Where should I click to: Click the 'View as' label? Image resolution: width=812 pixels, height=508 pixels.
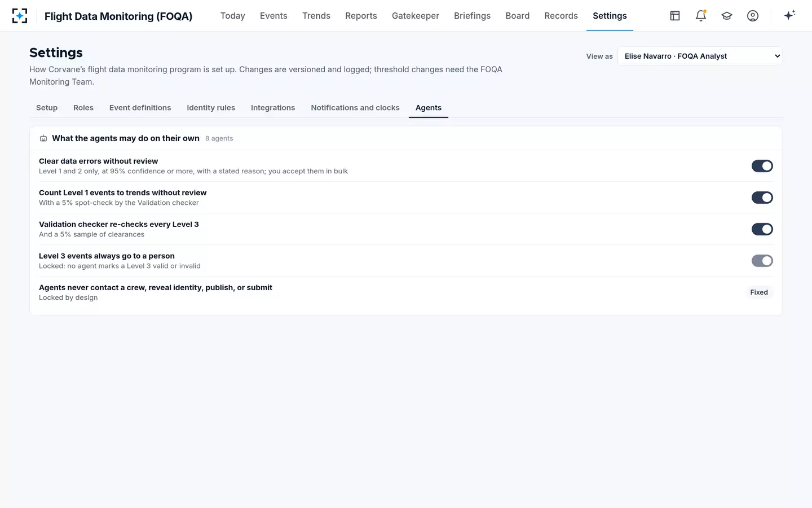click(x=599, y=56)
